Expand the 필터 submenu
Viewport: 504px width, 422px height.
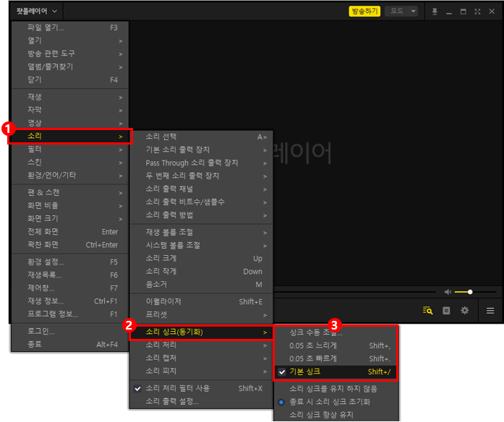[70, 150]
